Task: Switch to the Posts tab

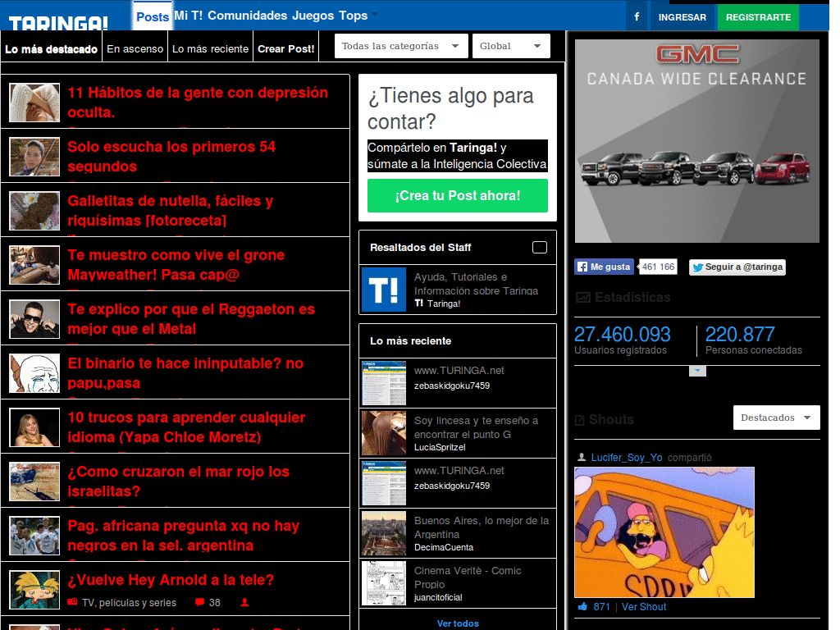Action: pyautogui.click(x=153, y=15)
